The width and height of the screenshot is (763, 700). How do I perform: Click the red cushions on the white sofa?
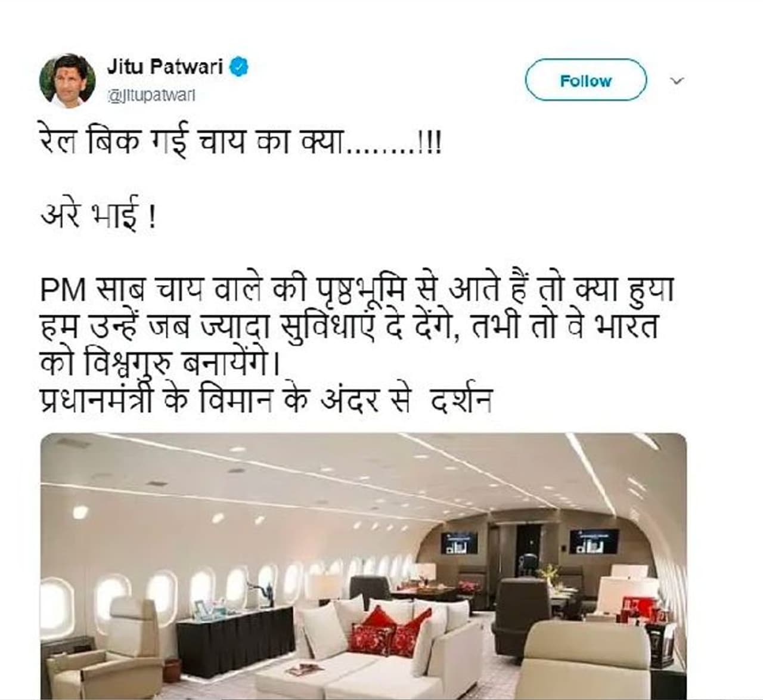(x=390, y=632)
